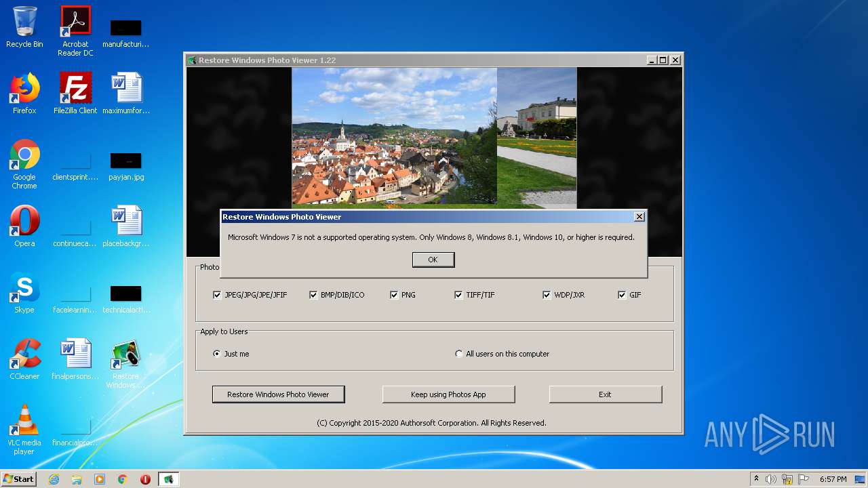Image resolution: width=868 pixels, height=488 pixels.
Task: Click the 6:57 PM clock
Action: [833, 479]
